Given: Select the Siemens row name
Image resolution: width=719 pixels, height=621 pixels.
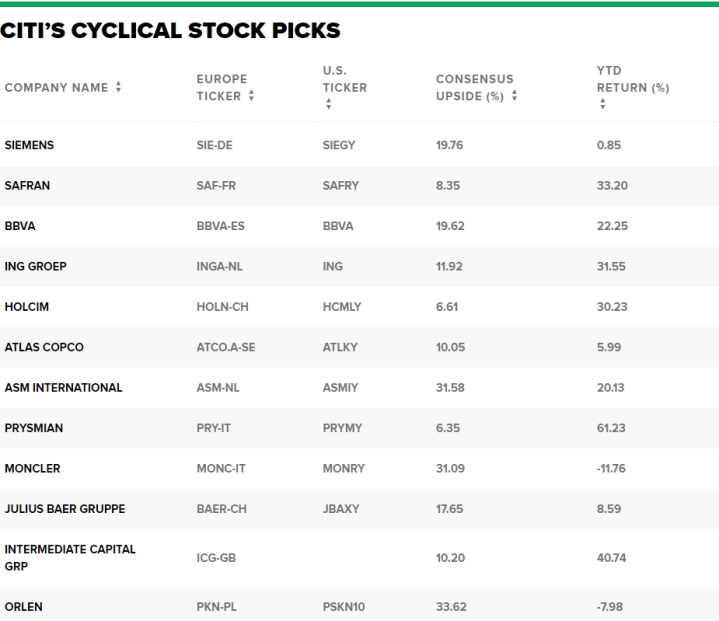Looking at the screenshot, I should [29, 145].
